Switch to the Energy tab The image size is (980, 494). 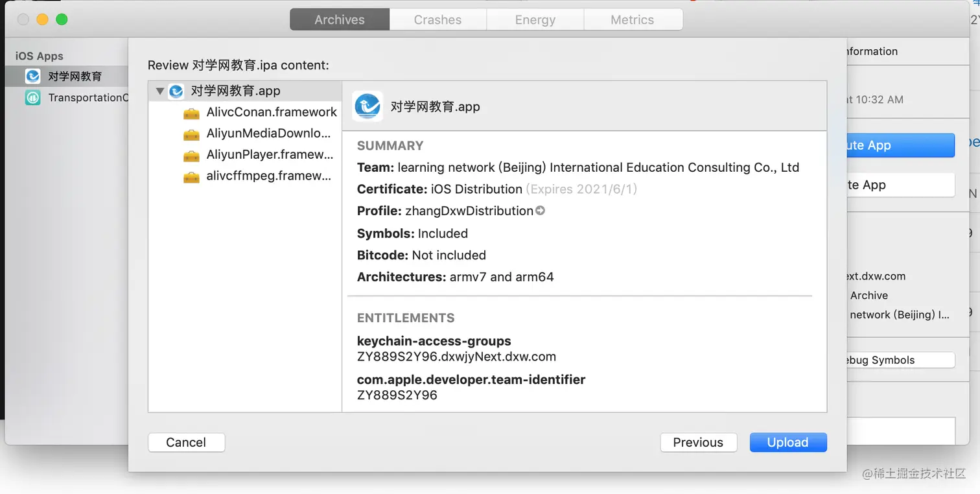[x=535, y=19]
